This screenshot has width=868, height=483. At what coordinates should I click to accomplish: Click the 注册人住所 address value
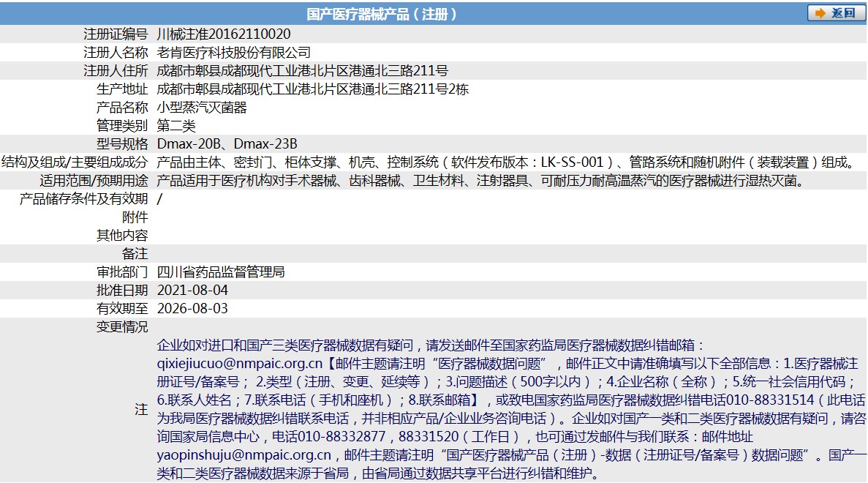(x=303, y=71)
